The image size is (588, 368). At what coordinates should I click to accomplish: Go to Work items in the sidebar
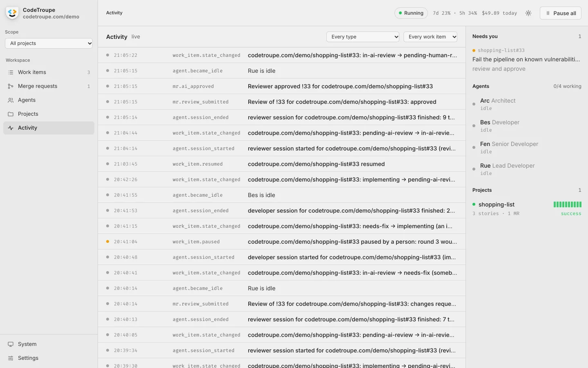(x=49, y=72)
